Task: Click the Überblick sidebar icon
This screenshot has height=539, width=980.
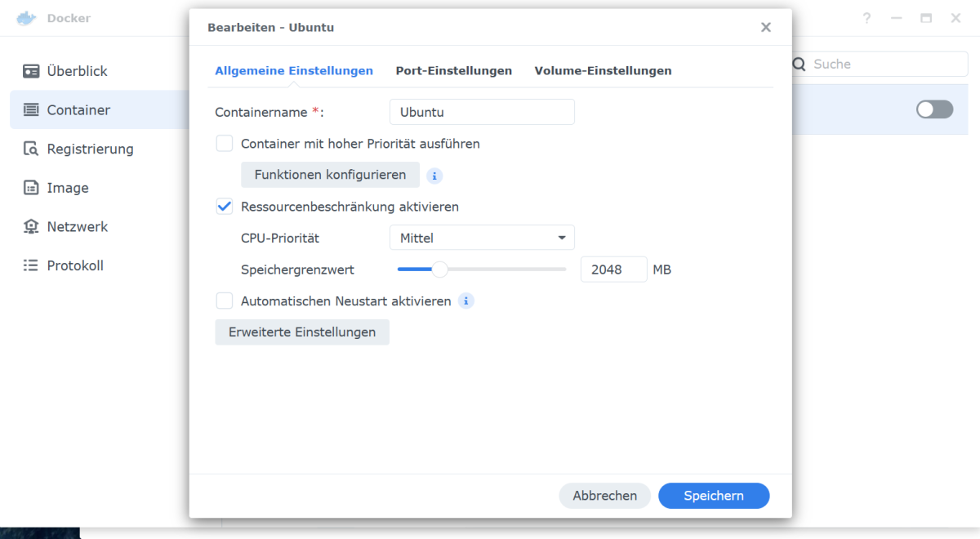Action: point(31,71)
